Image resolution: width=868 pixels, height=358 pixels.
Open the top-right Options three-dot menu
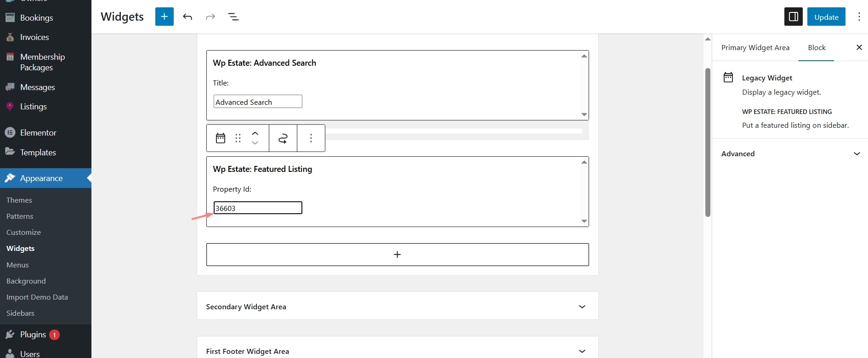click(x=859, y=17)
